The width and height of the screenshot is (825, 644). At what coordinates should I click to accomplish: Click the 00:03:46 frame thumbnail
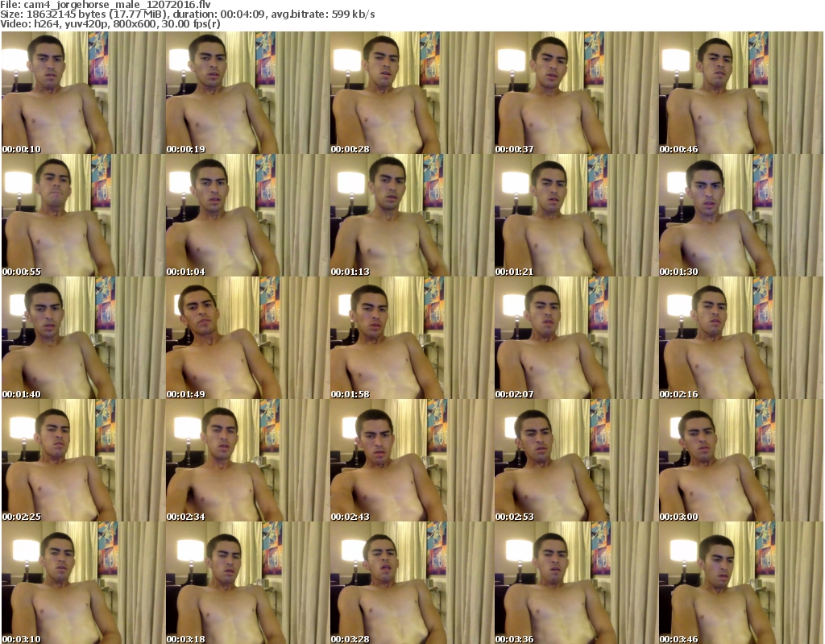(740, 583)
